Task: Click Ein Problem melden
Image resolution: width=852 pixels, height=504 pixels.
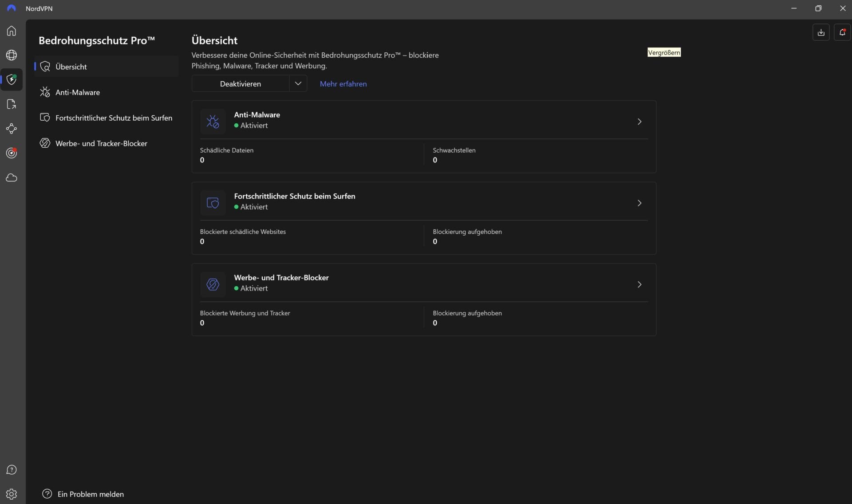Action: (x=91, y=494)
